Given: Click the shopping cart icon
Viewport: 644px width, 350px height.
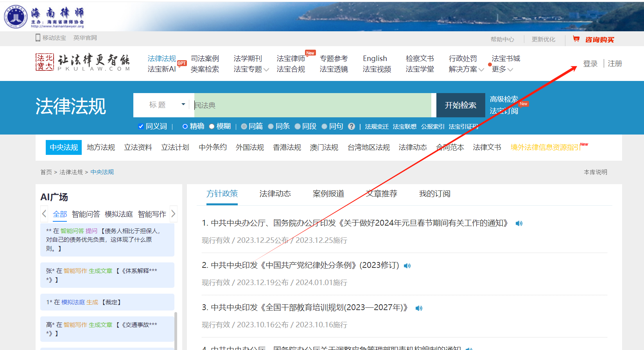Looking at the screenshot, I should click(x=576, y=39).
